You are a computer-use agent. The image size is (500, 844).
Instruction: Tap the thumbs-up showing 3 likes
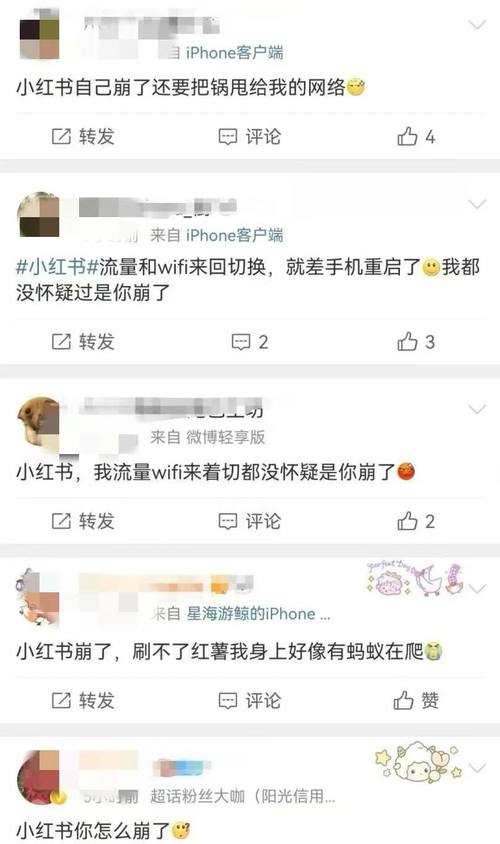(x=416, y=342)
